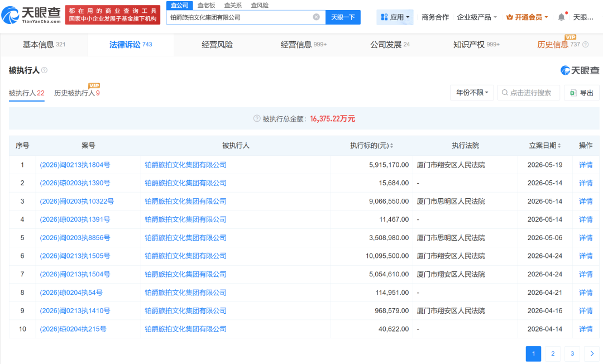Open case (2026)琼0203执1390号
Screen dimensions: 603x364
click(x=75, y=183)
